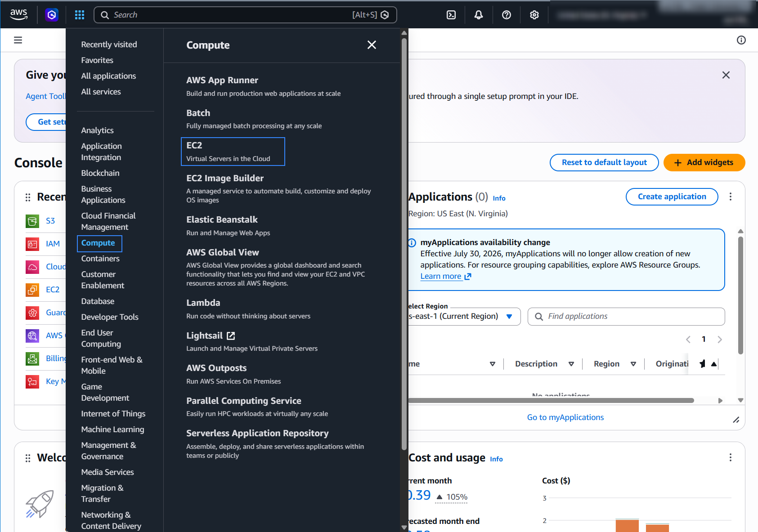Click the Add widgets button
This screenshot has height=532, width=758.
click(x=704, y=162)
